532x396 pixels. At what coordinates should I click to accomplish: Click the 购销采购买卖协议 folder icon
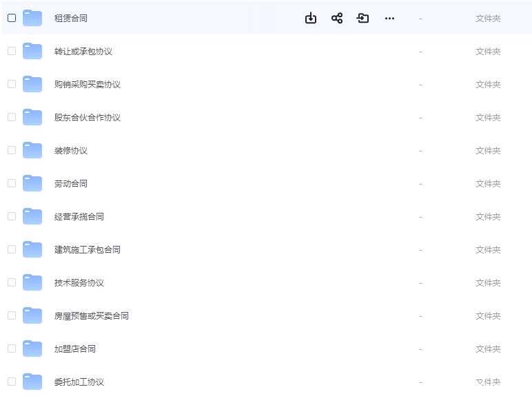pyautogui.click(x=32, y=85)
